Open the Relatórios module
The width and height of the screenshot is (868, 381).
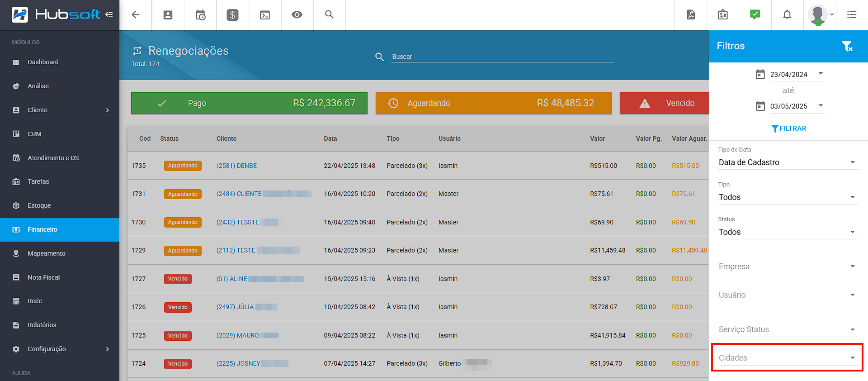coord(60,325)
